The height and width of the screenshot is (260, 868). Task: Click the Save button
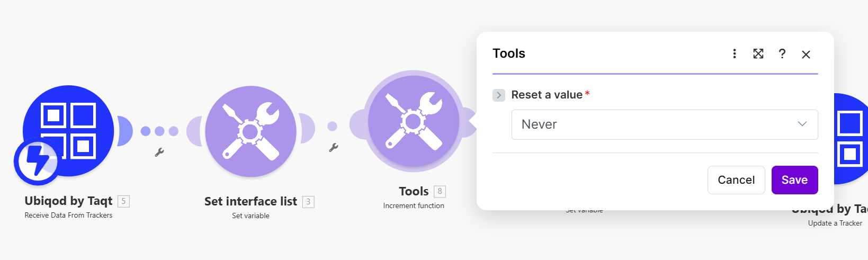794,180
